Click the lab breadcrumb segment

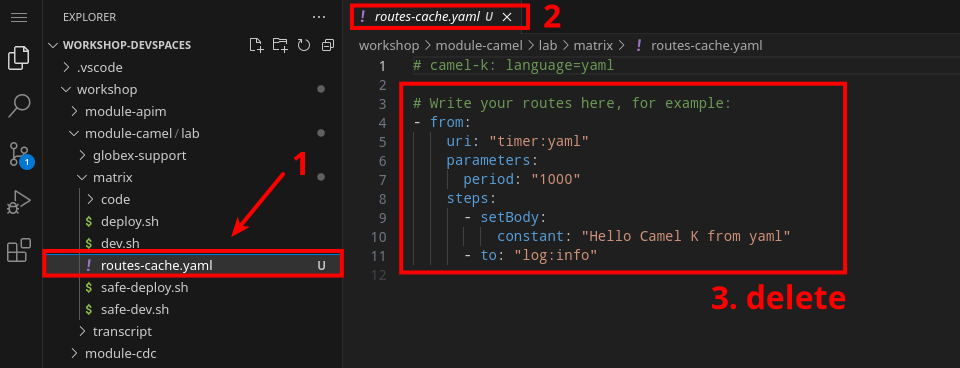(x=548, y=45)
